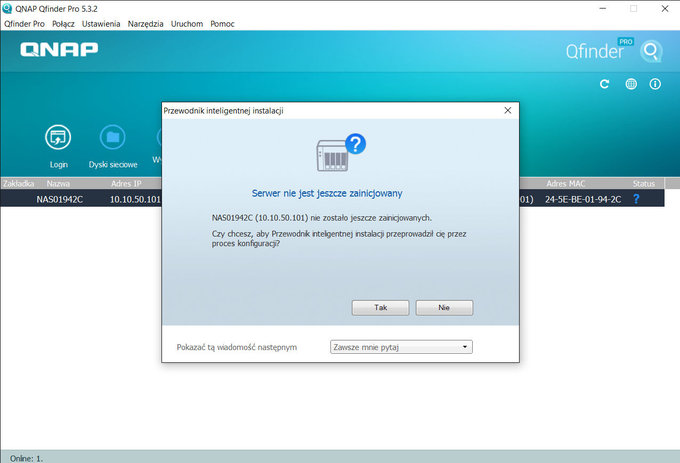Open the Qfinder Pro menu
Screen dimensions: 680x463
tap(24, 24)
